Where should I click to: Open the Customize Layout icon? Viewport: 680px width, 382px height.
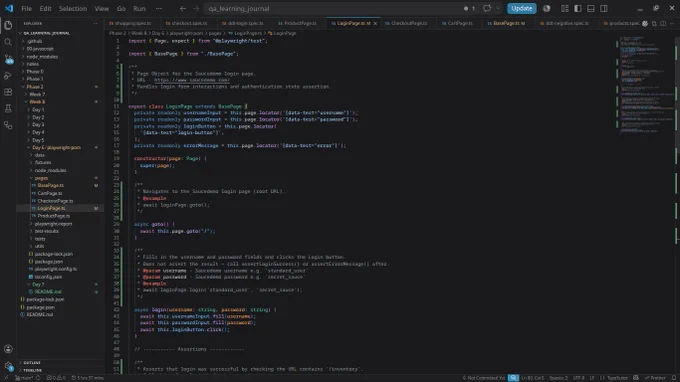tap(565, 8)
